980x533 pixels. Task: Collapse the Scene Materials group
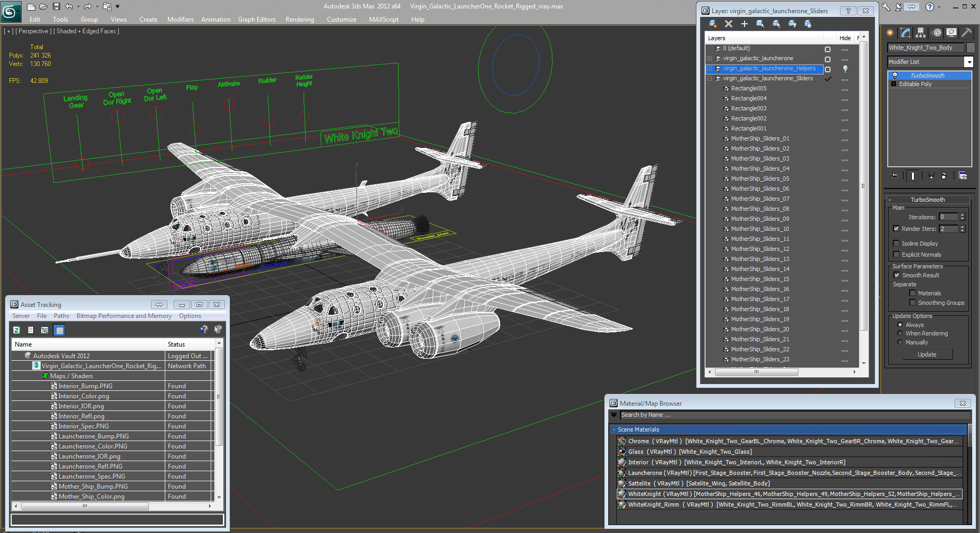click(x=614, y=429)
